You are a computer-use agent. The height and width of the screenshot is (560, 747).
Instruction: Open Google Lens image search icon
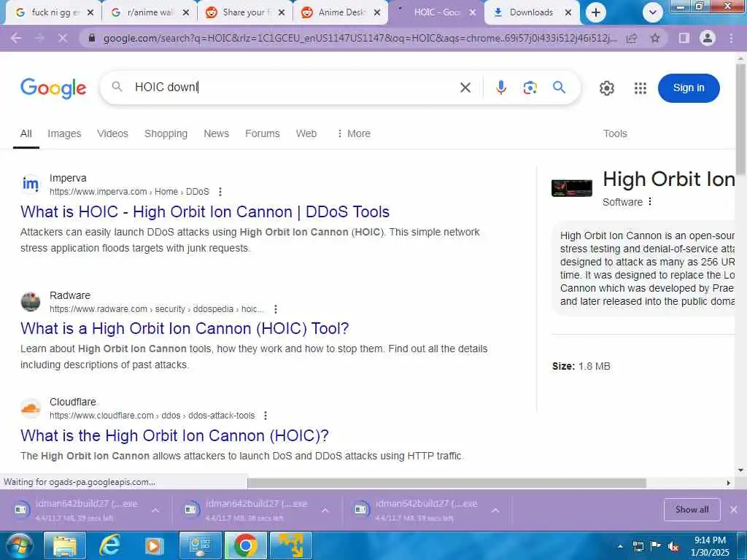pos(530,87)
